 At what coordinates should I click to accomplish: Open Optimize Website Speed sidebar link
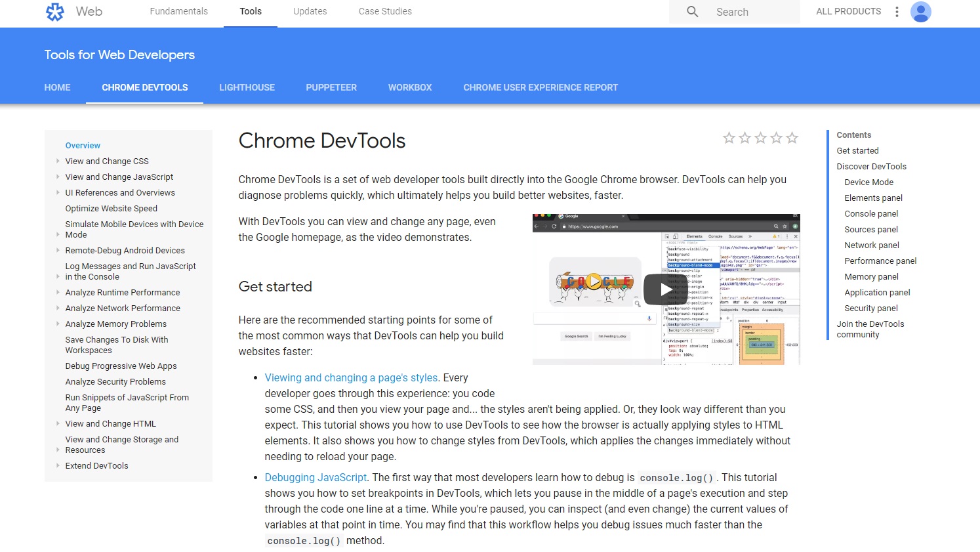point(112,208)
